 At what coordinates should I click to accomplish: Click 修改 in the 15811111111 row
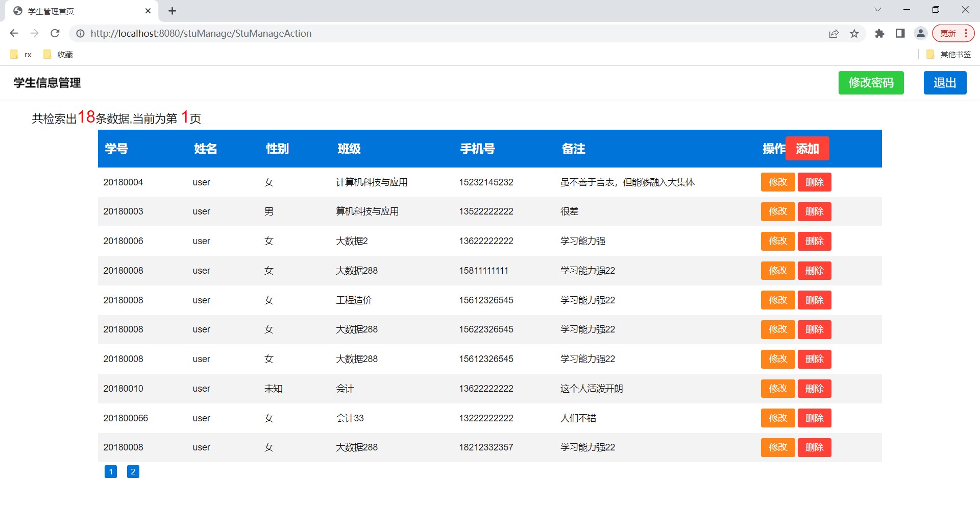778,271
